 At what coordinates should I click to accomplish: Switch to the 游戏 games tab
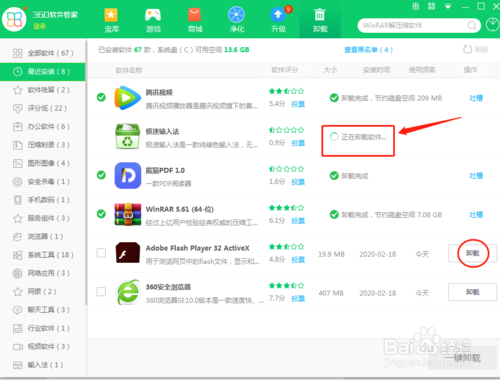point(153,20)
